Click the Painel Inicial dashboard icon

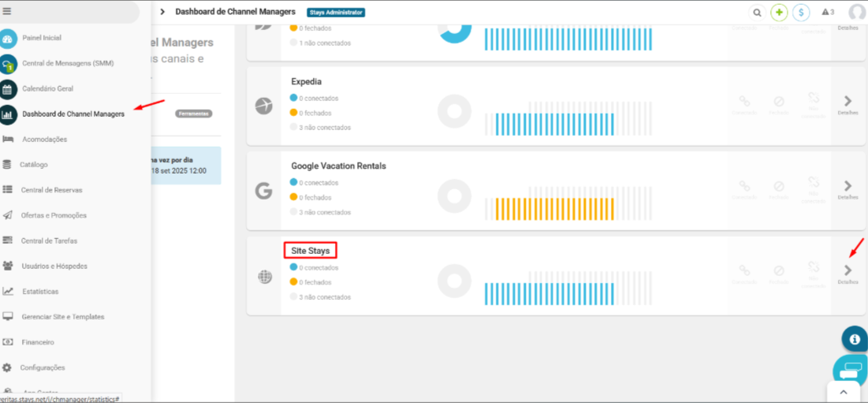coord(8,39)
